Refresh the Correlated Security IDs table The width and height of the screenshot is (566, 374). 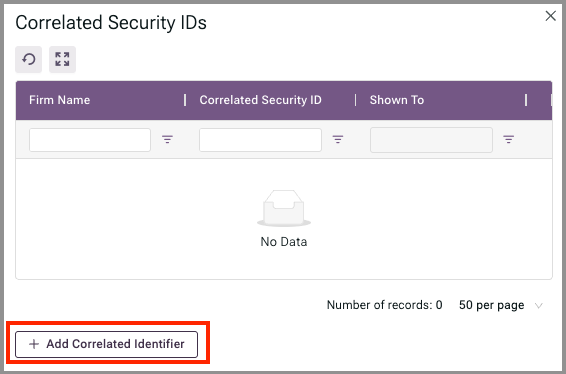pyautogui.click(x=29, y=59)
